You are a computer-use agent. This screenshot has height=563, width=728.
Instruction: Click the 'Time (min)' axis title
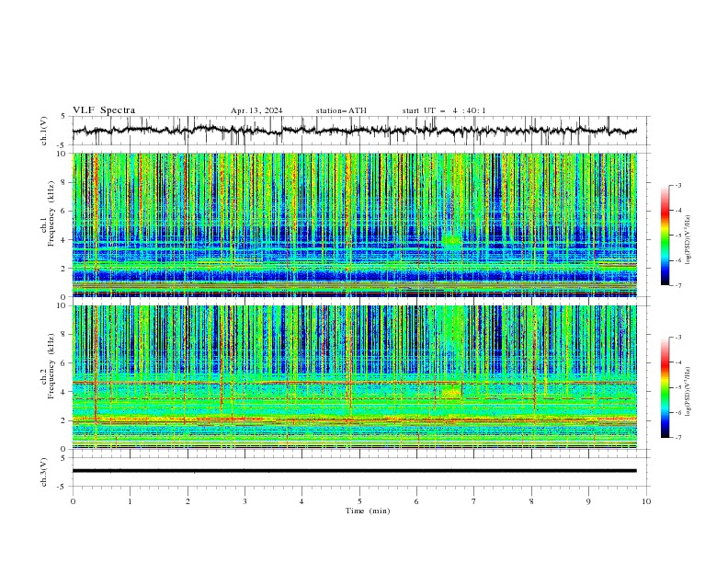point(368,511)
